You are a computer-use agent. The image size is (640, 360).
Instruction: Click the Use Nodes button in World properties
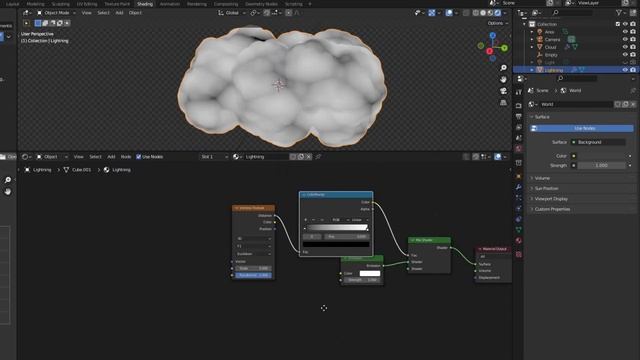582,129
